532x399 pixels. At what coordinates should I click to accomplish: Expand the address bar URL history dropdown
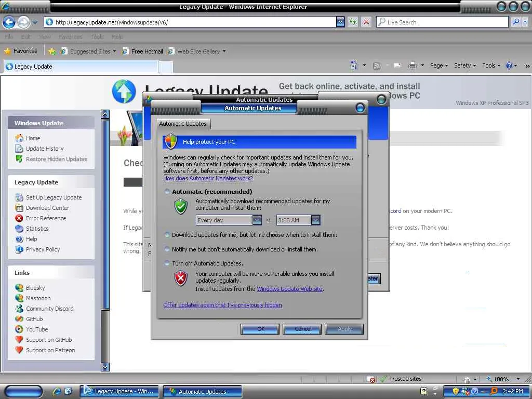(x=340, y=22)
